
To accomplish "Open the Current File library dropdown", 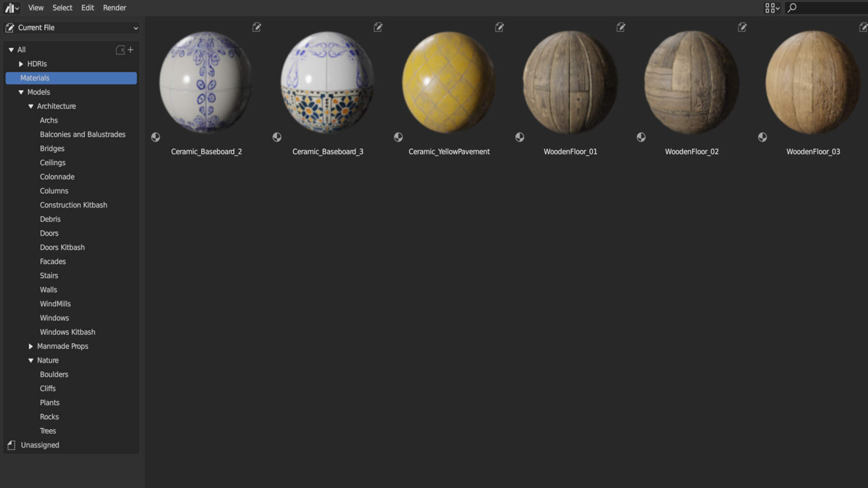I will pos(71,27).
